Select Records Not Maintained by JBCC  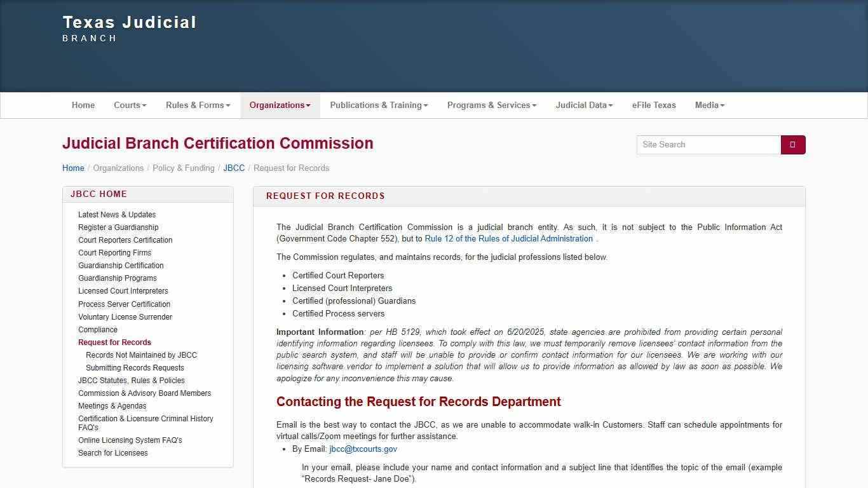pos(141,355)
